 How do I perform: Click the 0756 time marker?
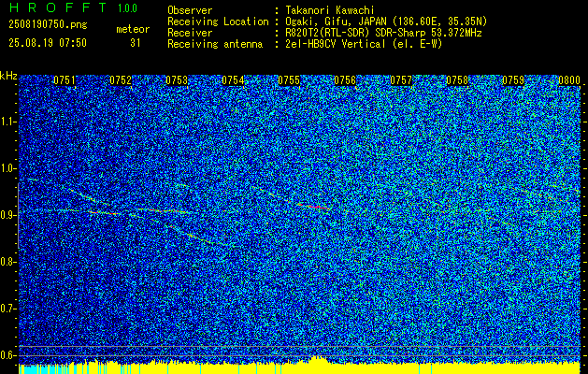(x=345, y=80)
